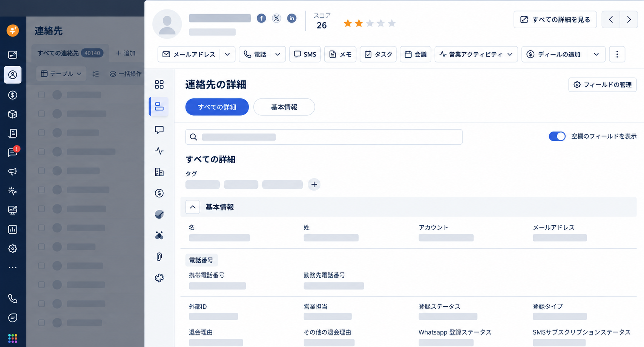
Task: Add a new tag with plus button
Action: pyautogui.click(x=314, y=184)
